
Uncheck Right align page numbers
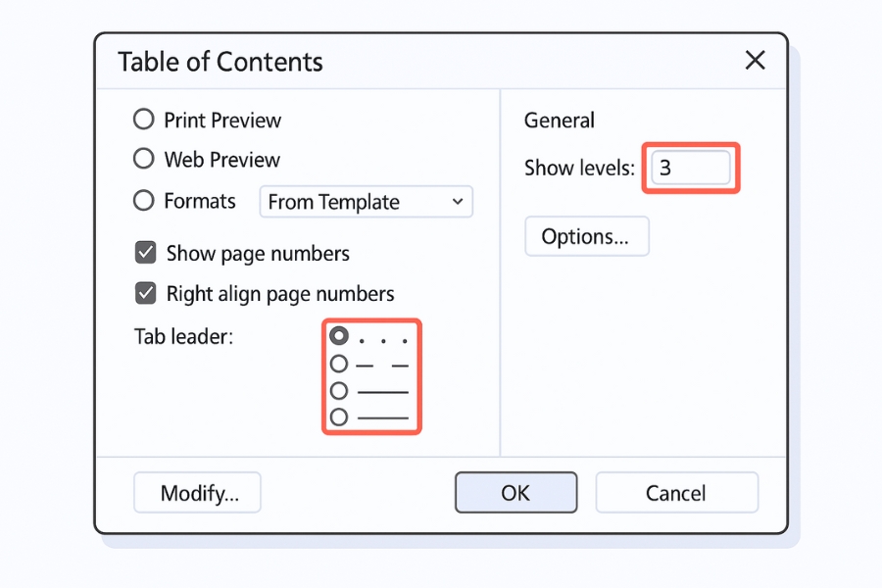145,293
